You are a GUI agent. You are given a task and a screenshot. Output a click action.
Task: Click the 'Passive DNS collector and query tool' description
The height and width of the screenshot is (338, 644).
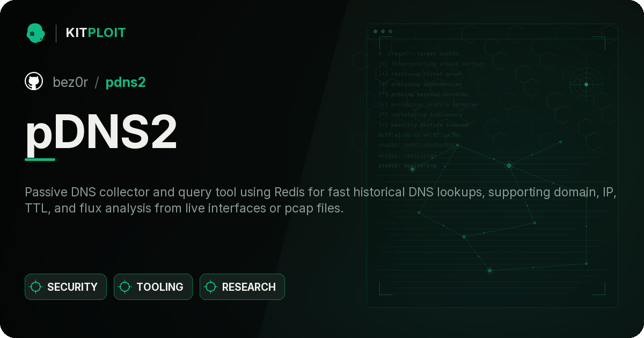pyautogui.click(x=320, y=200)
